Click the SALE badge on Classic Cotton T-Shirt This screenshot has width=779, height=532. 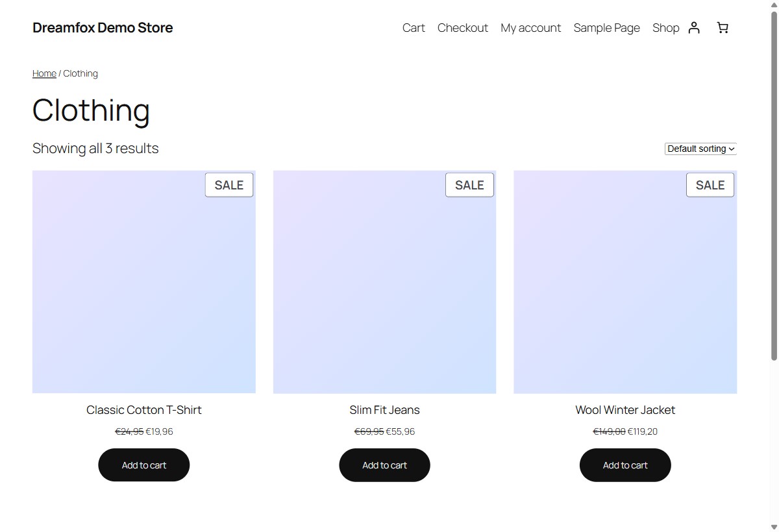(229, 185)
